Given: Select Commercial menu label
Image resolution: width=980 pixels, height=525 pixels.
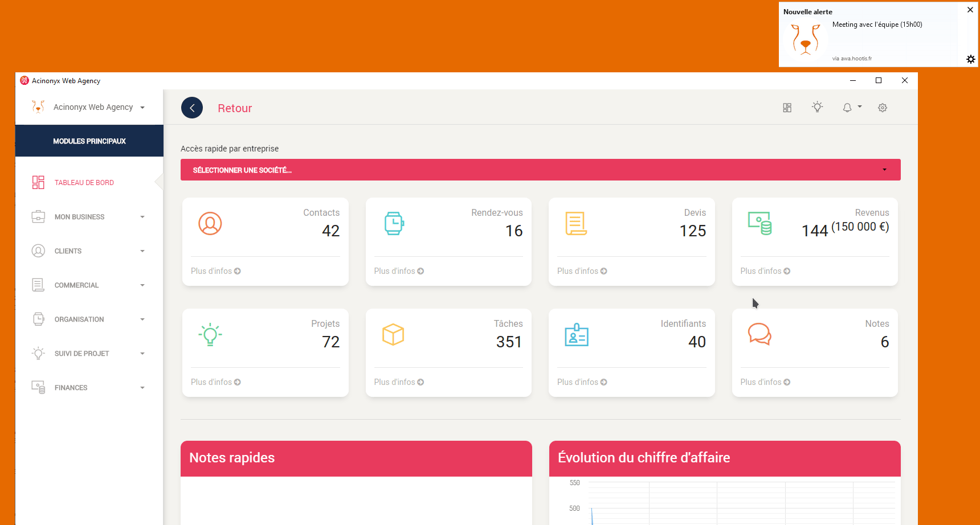Looking at the screenshot, I should point(76,285).
